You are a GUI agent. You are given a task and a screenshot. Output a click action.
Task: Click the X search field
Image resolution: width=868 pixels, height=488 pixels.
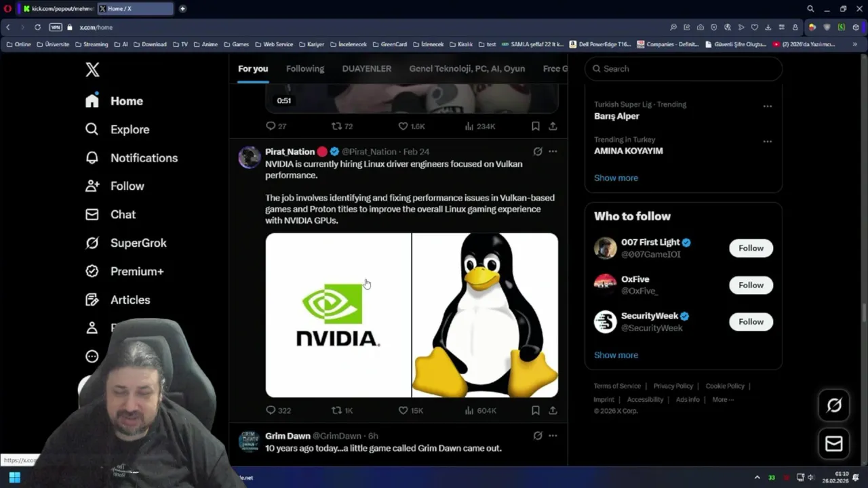[x=684, y=68]
